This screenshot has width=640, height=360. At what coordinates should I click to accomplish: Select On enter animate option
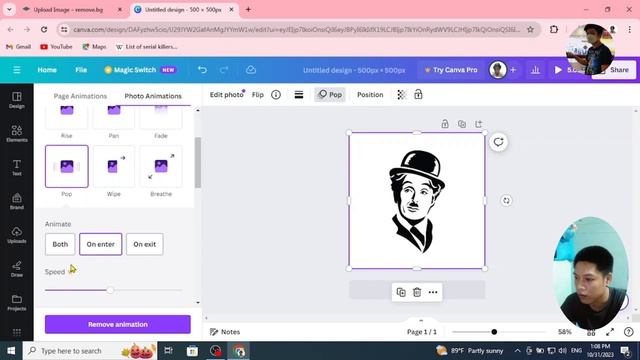point(100,244)
